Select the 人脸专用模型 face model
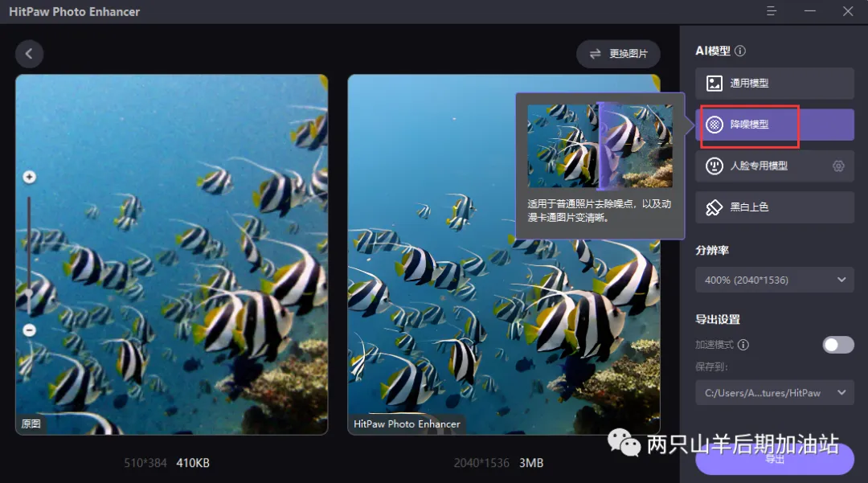The image size is (868, 483). (775, 166)
